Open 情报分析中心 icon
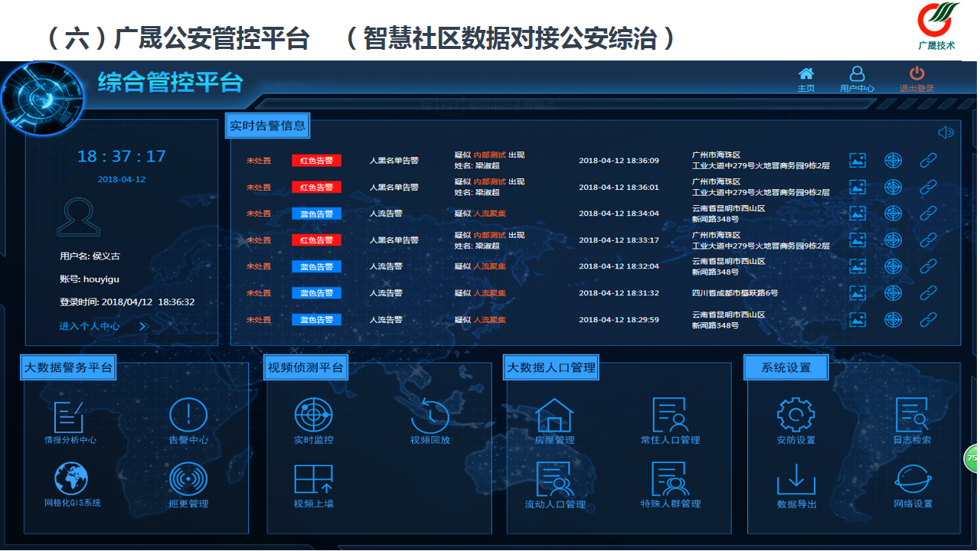 click(x=69, y=417)
